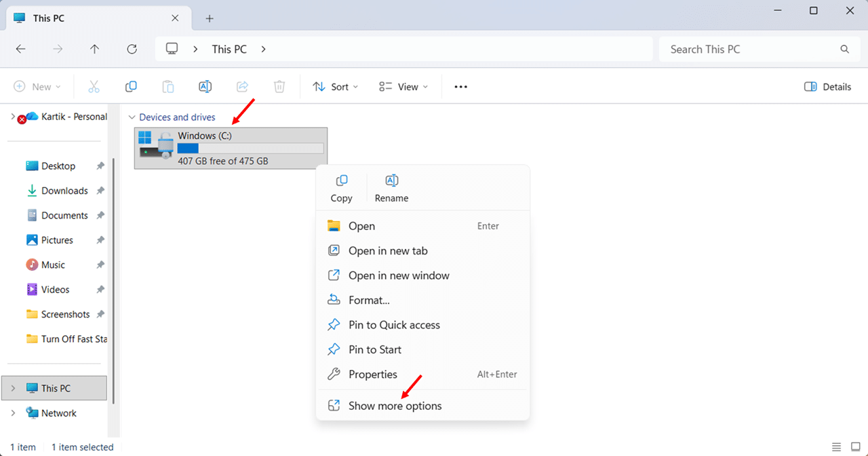Screen dimensions: 868x456
Task: Click Pin to Quick access
Action: [394, 325]
